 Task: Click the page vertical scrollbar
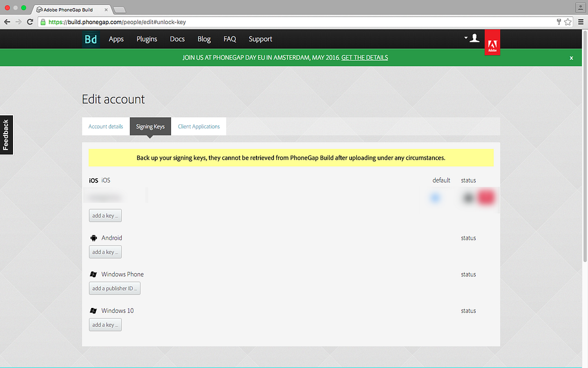584,147
